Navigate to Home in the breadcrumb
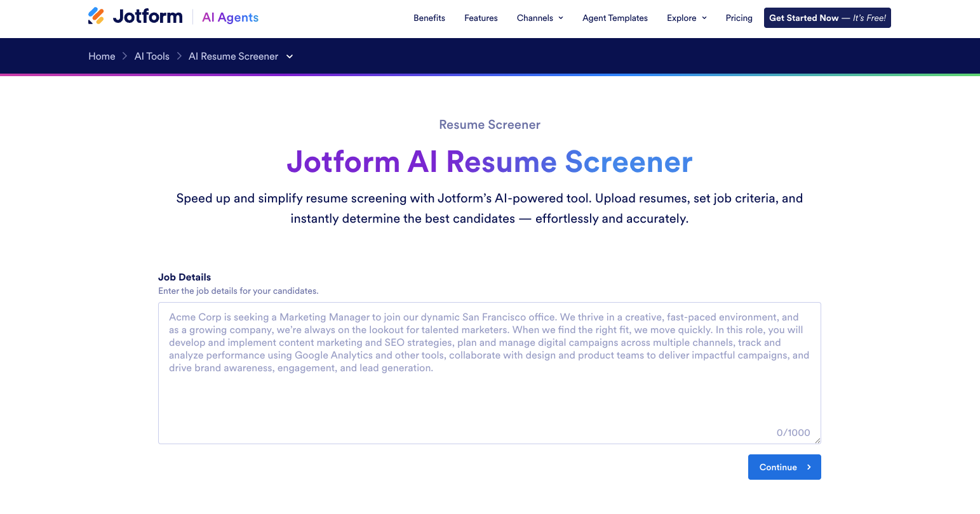Image resolution: width=980 pixels, height=514 pixels. coord(102,56)
